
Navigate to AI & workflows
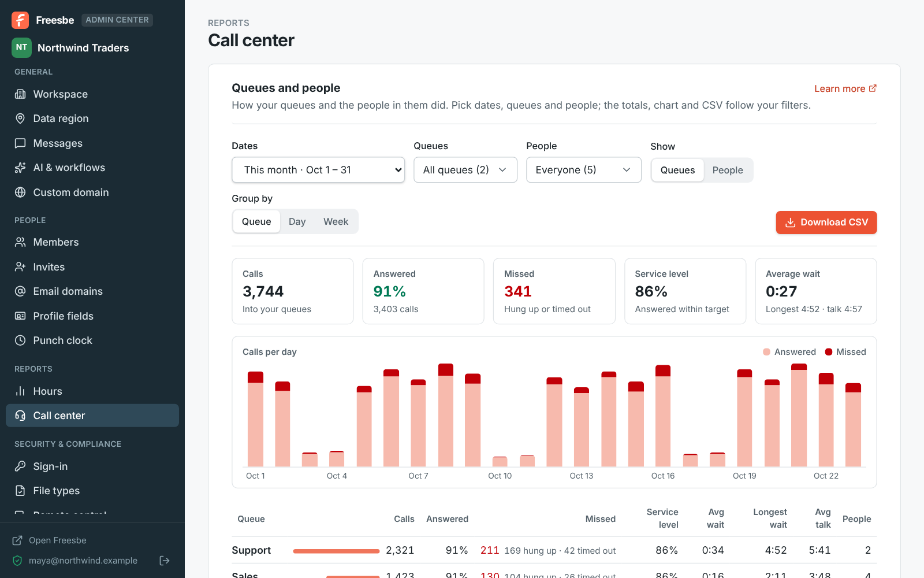pyautogui.click(x=92, y=168)
